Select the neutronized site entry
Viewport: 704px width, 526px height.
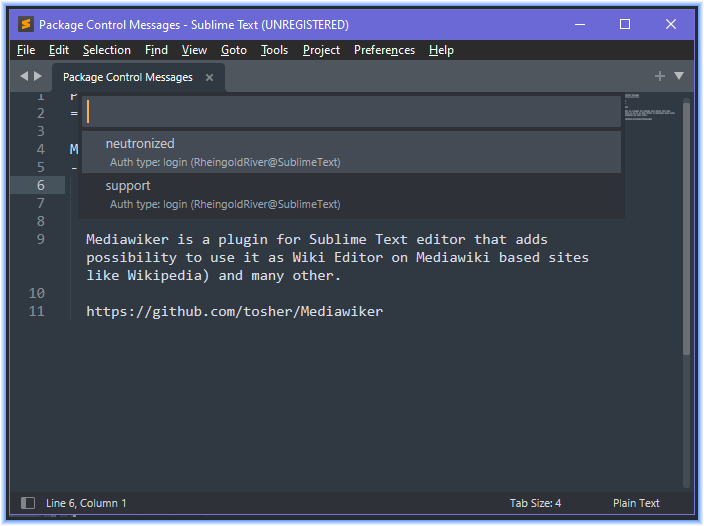(352, 152)
